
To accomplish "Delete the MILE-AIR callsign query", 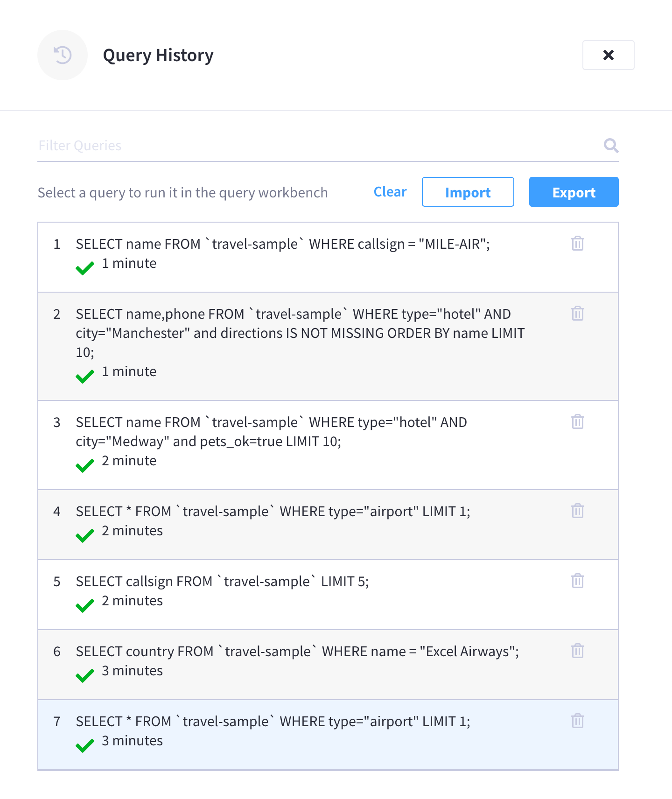I will pos(577,244).
